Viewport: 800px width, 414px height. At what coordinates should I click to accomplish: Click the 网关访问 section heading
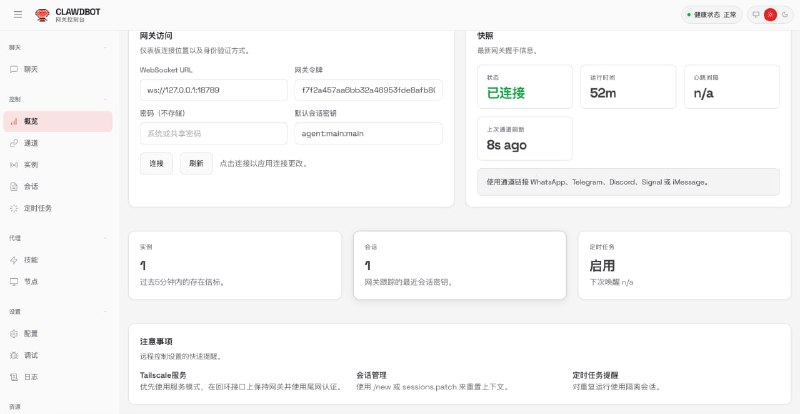pos(156,36)
